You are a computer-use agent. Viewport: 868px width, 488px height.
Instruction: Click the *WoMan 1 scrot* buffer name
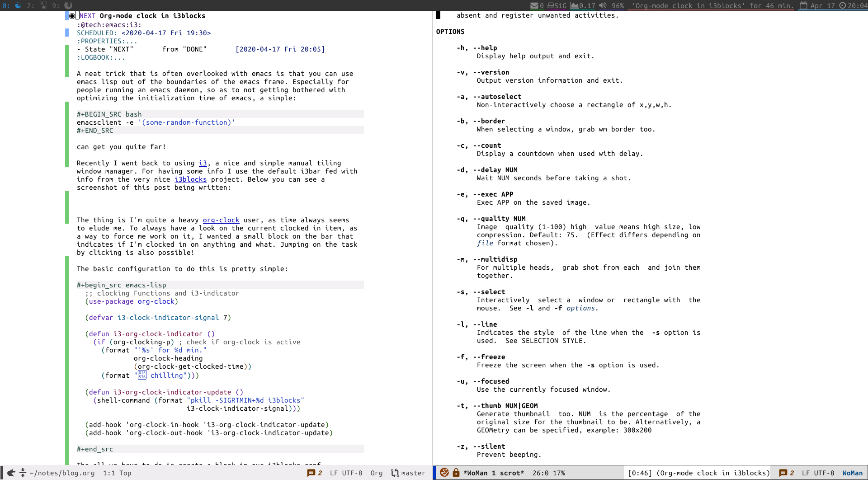coord(494,473)
